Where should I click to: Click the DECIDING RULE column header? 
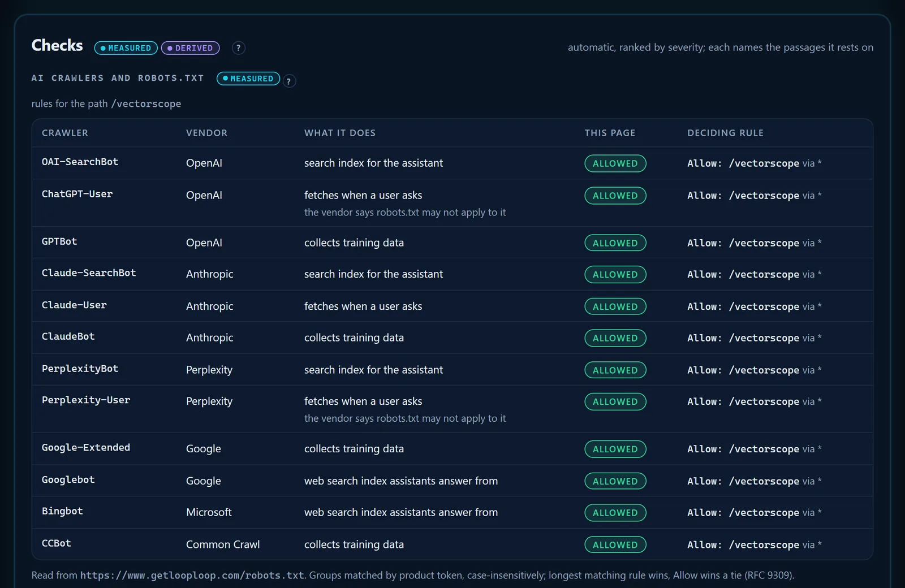point(726,133)
